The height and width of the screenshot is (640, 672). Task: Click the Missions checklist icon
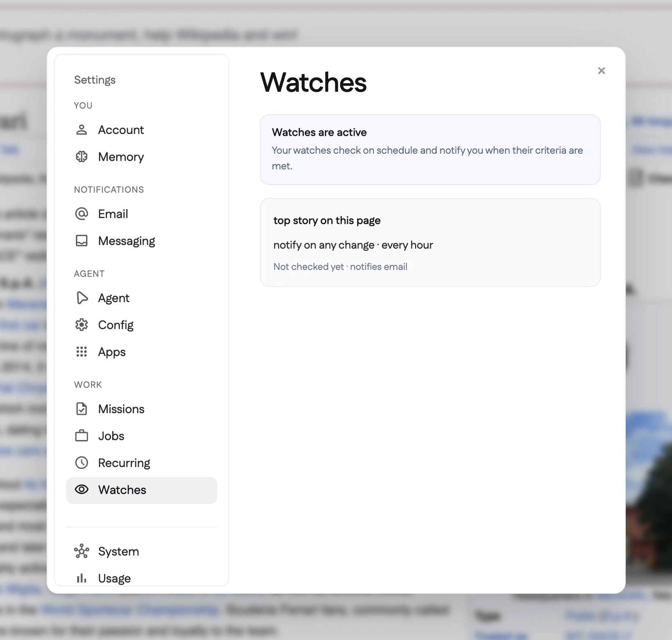[82, 409]
